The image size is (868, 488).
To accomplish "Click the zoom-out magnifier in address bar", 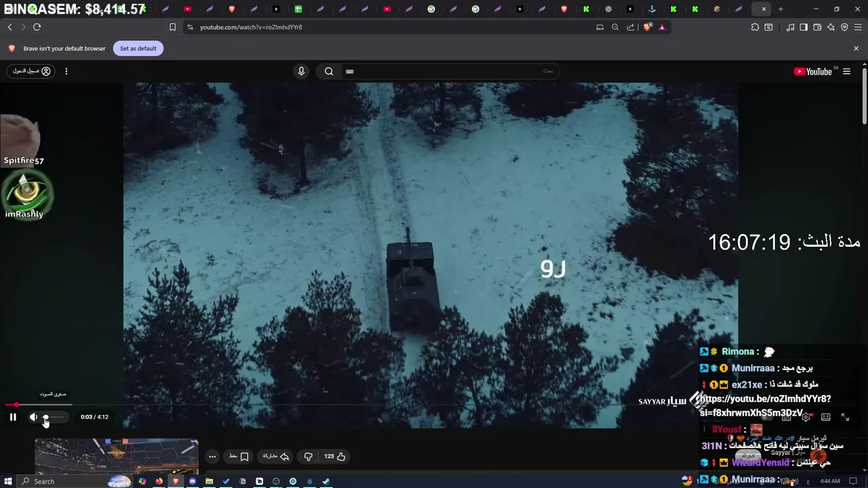I will [x=615, y=27].
